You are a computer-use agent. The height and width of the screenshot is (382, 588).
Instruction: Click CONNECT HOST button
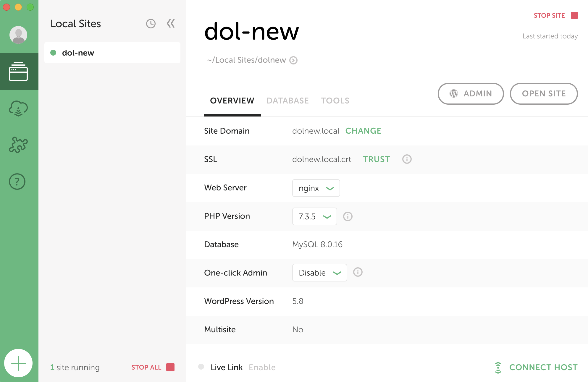click(536, 367)
